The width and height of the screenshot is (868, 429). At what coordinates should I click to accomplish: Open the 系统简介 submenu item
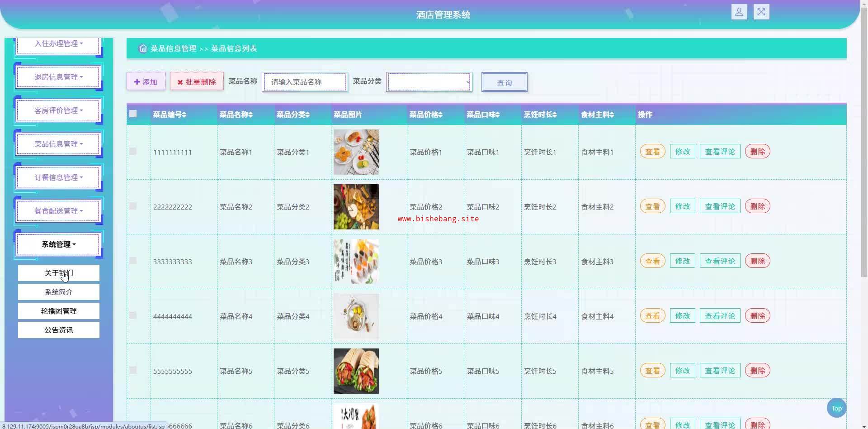pyautogui.click(x=59, y=292)
